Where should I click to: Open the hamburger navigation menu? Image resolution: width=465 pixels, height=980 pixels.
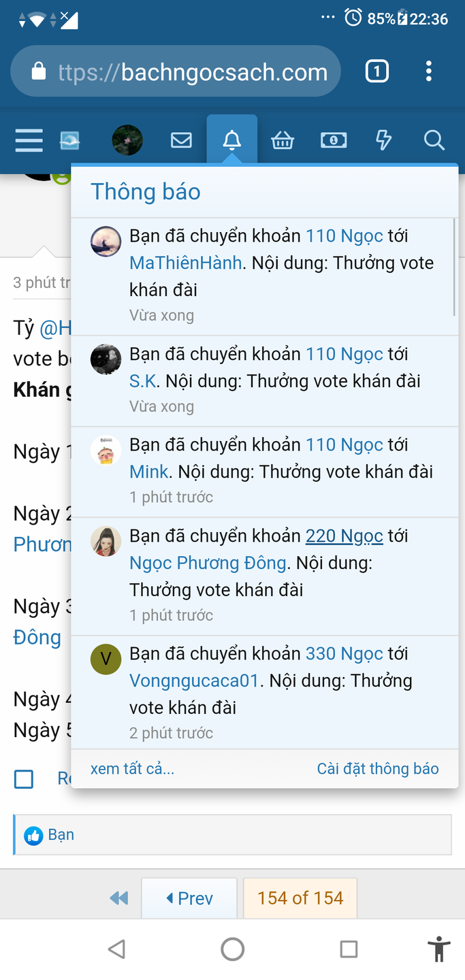29,141
